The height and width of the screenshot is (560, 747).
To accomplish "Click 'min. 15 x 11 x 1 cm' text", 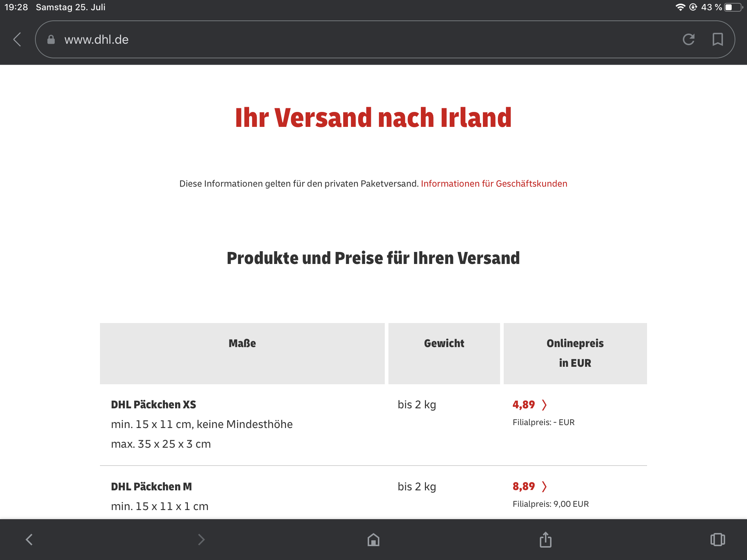I will point(160,506).
